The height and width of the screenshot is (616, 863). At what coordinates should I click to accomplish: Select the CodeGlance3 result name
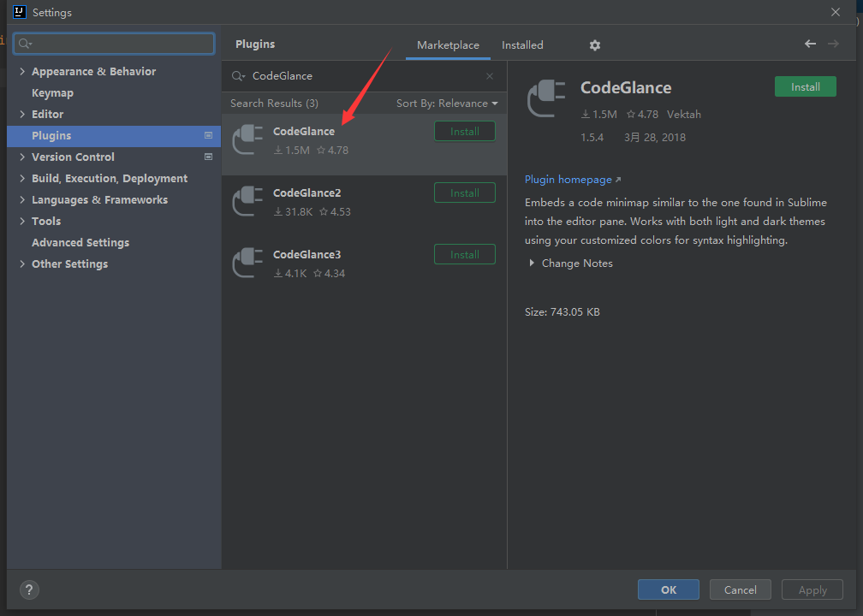pyautogui.click(x=307, y=255)
